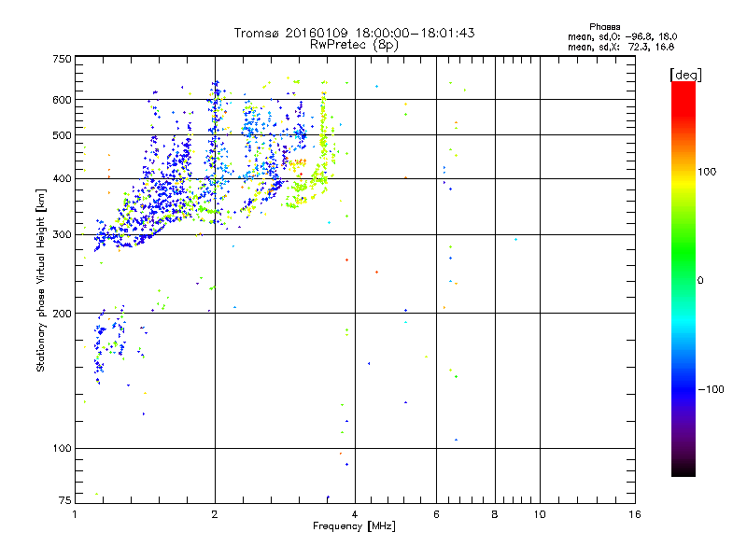747x560 pixels.
Task: Click the 'Phases' heading above the statistics
Action: tap(604, 27)
